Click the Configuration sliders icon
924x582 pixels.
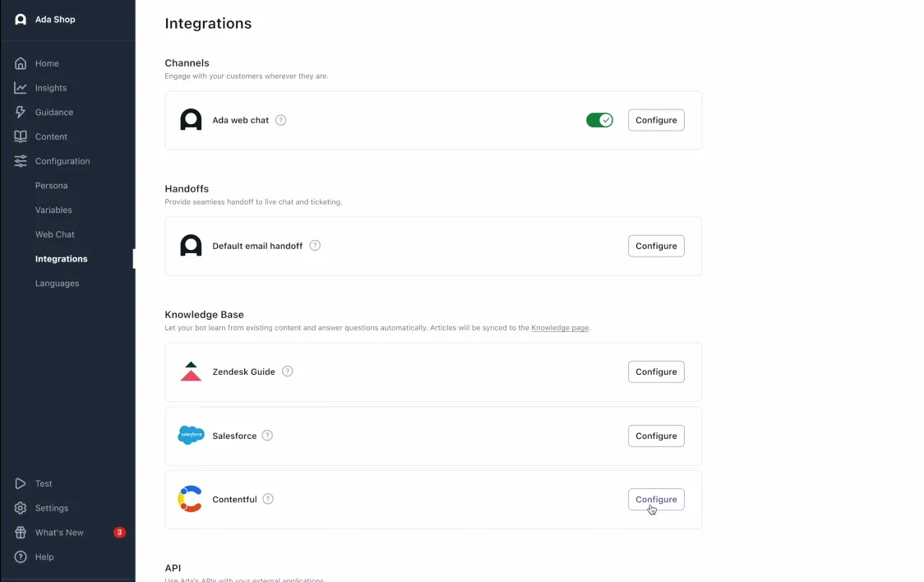pyautogui.click(x=21, y=161)
